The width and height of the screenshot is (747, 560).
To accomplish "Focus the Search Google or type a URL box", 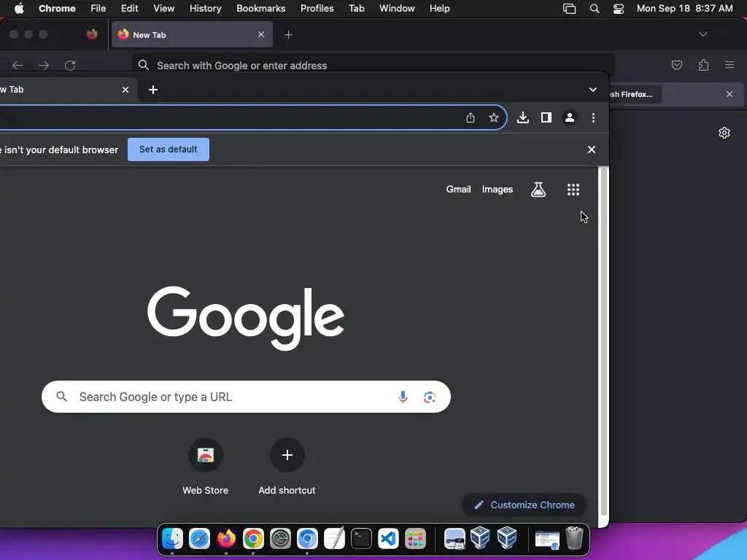I will (x=246, y=397).
